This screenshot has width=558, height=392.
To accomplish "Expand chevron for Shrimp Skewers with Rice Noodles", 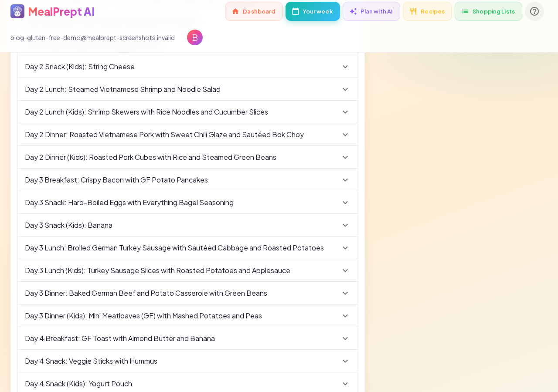I will (345, 112).
